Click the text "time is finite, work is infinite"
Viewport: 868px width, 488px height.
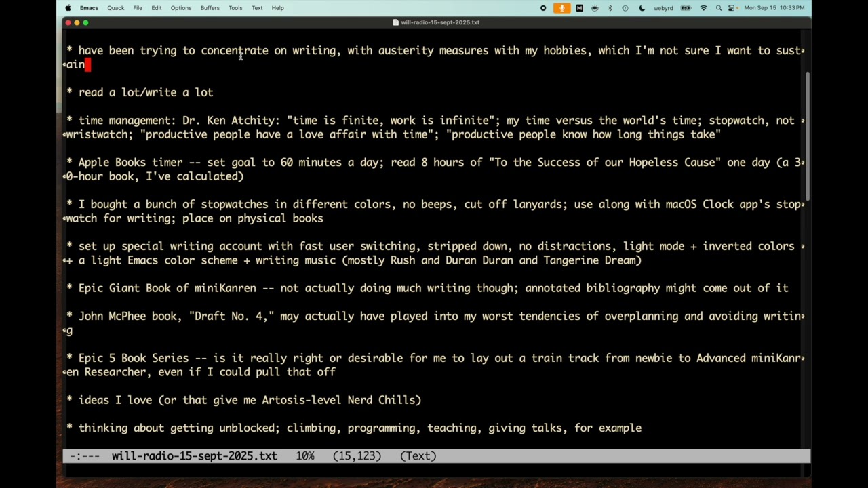coord(391,121)
